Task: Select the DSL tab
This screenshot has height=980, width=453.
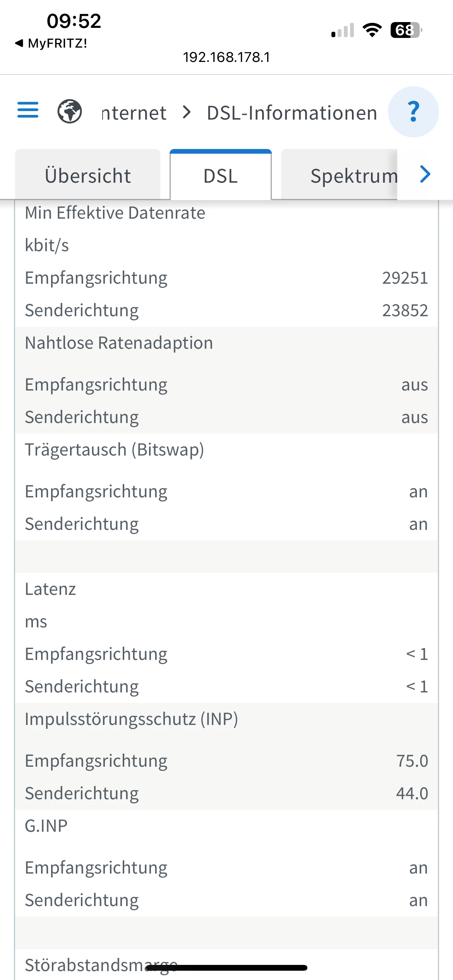Action: pyautogui.click(x=221, y=176)
